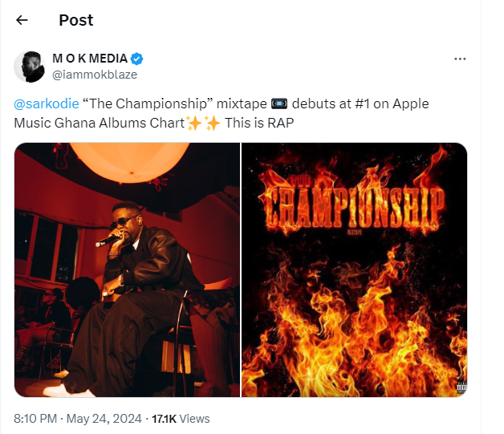504x434 pixels.
Task: Click the blue verified badge
Action: 137,59
